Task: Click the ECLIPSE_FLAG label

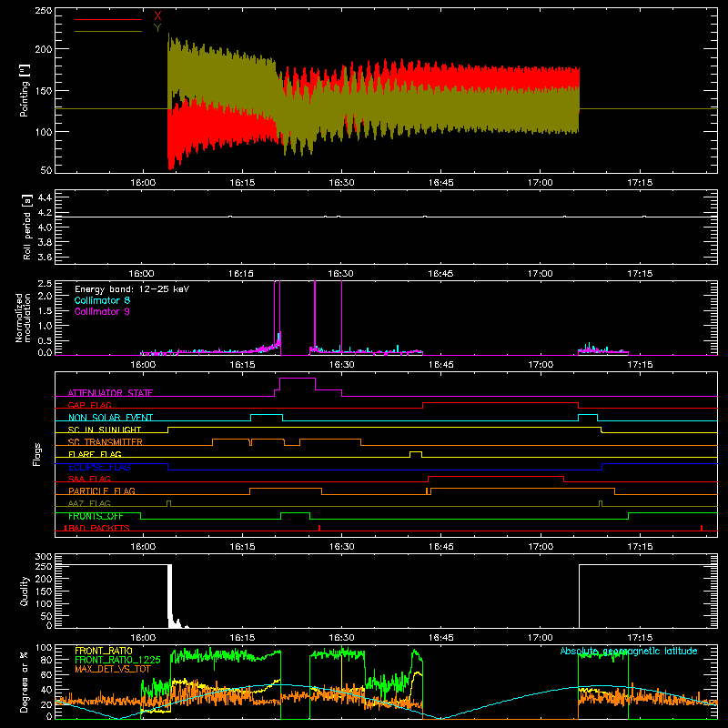Action: pyautogui.click(x=99, y=467)
